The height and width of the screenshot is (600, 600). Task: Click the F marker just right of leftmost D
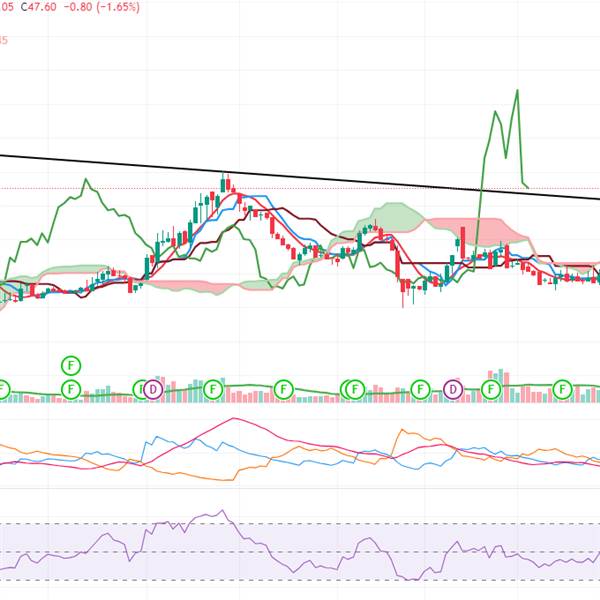tap(213, 390)
